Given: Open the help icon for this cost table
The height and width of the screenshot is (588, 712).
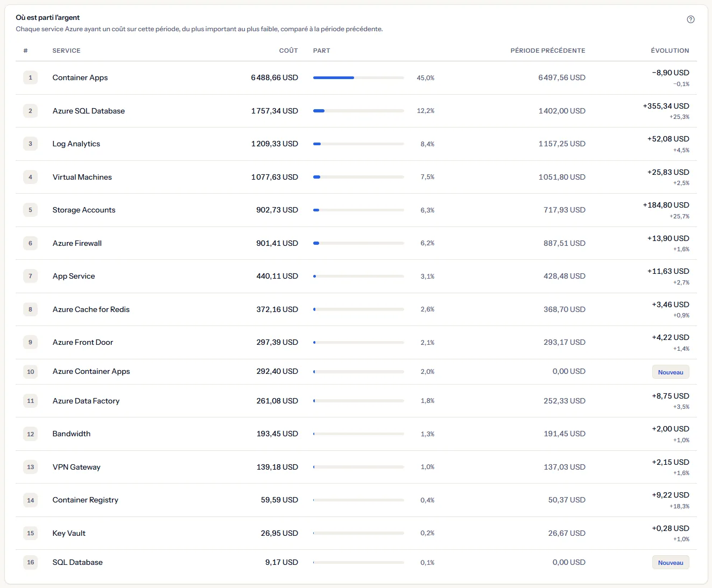Looking at the screenshot, I should click(690, 19).
